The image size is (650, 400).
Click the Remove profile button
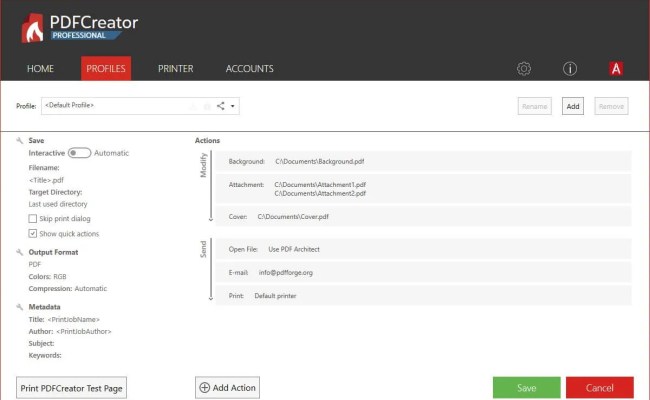[611, 106]
